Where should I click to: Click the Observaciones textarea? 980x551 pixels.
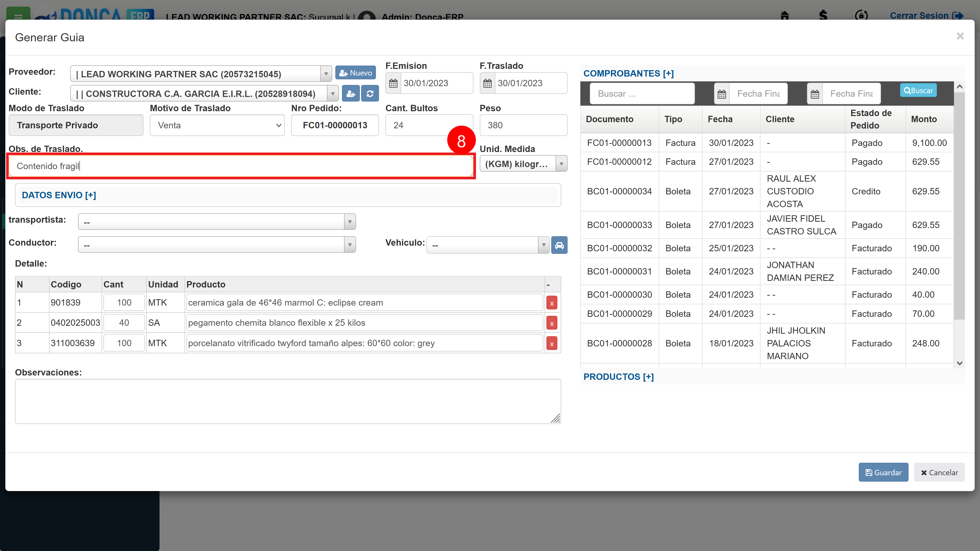point(288,401)
